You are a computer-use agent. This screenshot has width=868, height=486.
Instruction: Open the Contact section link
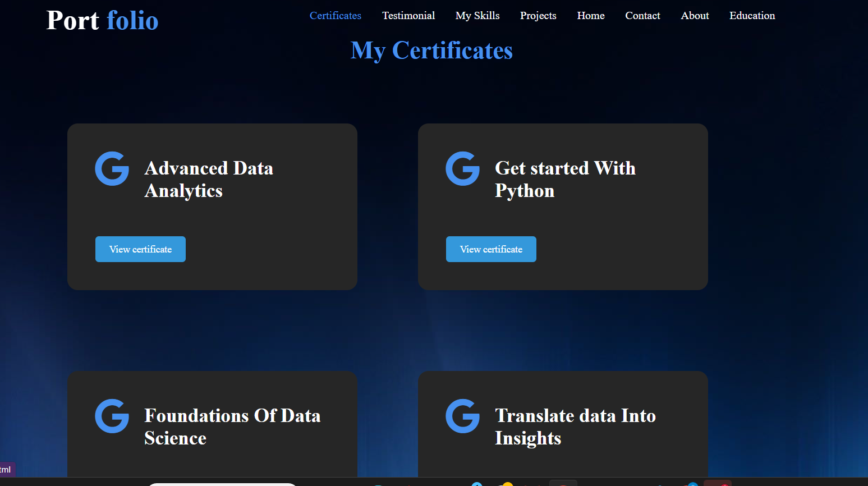(642, 16)
